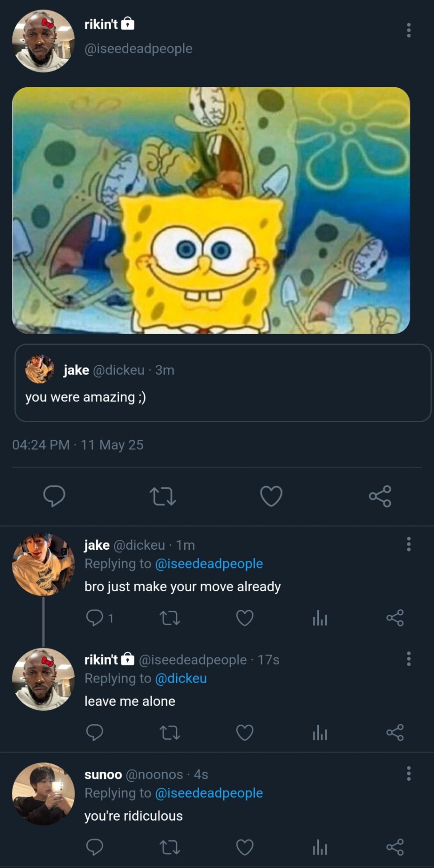434x868 pixels.
Task: Reply to the main tweet
Action: click(54, 496)
